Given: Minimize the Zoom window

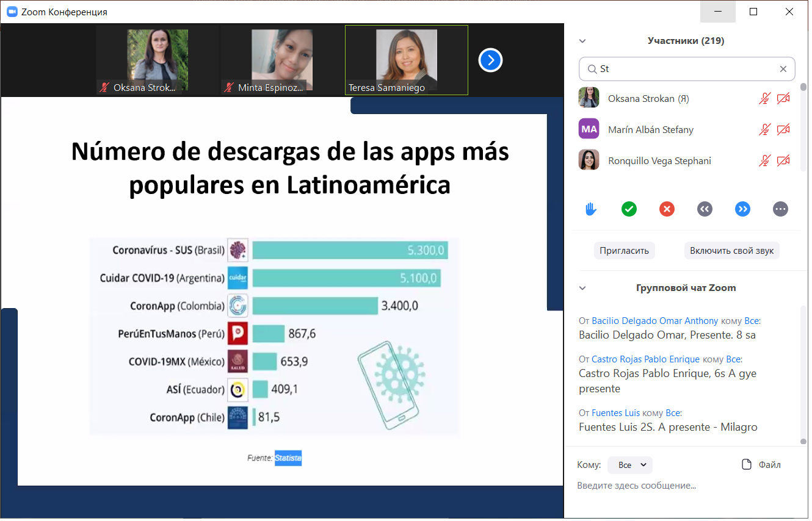Looking at the screenshot, I should pos(718,12).
